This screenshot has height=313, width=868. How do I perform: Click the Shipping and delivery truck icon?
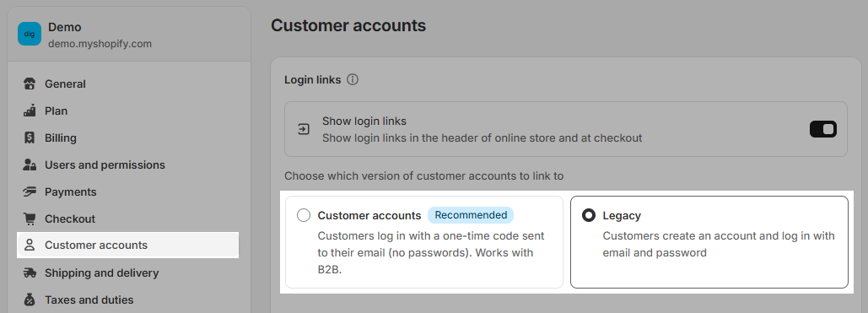tap(30, 273)
